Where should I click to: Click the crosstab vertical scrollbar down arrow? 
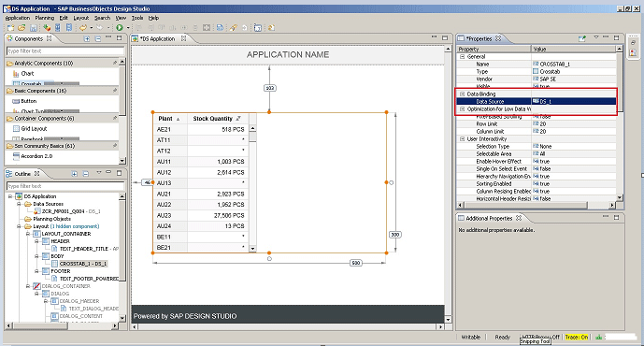point(252,248)
